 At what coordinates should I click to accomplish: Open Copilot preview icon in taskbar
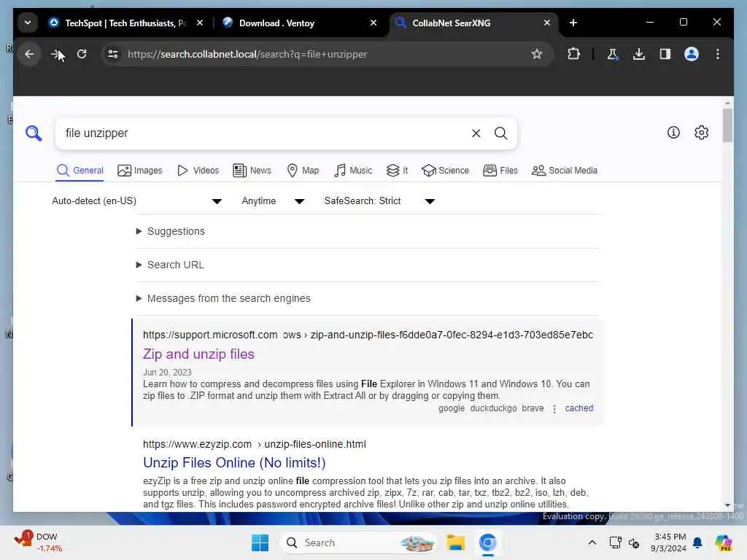(x=723, y=542)
